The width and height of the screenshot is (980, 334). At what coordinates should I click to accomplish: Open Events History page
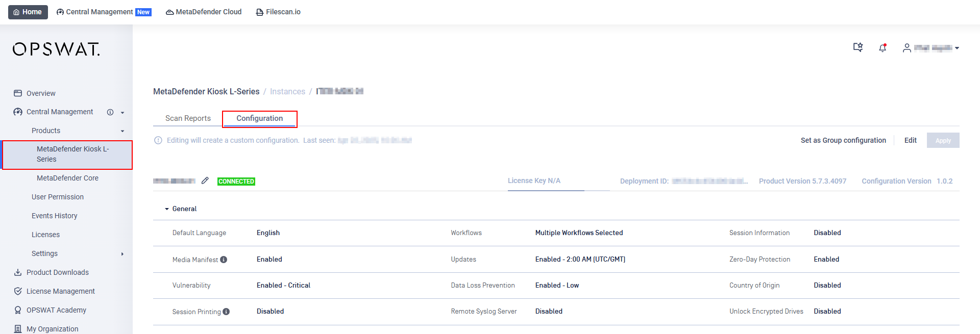tap(55, 216)
